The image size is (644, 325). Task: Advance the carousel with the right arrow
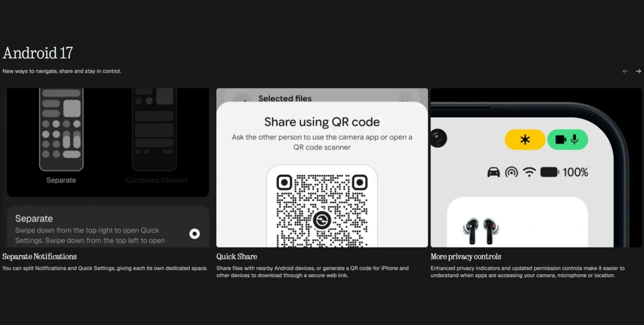point(638,71)
